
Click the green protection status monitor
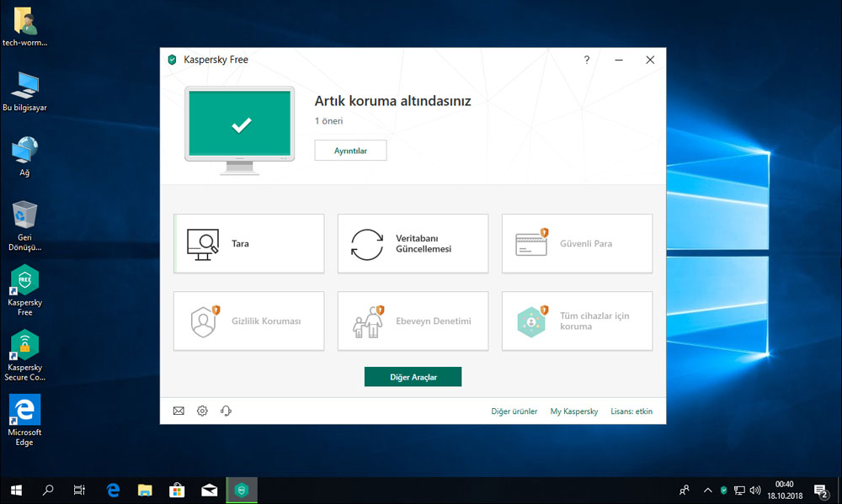(x=240, y=125)
